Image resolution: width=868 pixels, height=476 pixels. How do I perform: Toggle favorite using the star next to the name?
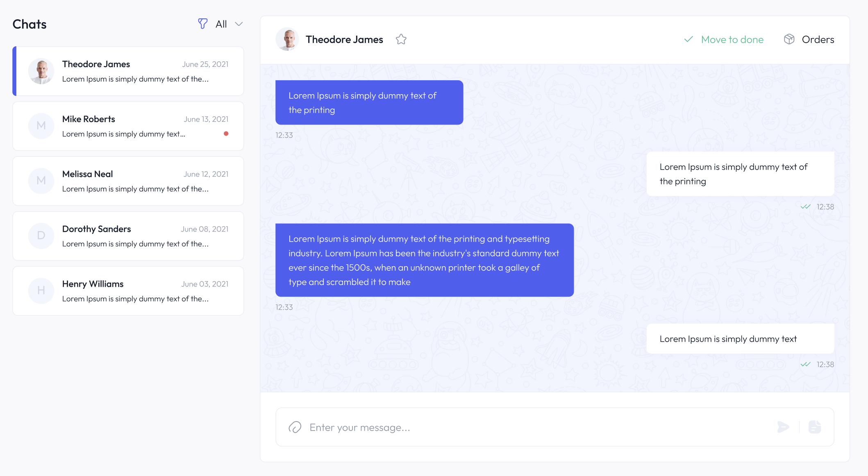[401, 39]
